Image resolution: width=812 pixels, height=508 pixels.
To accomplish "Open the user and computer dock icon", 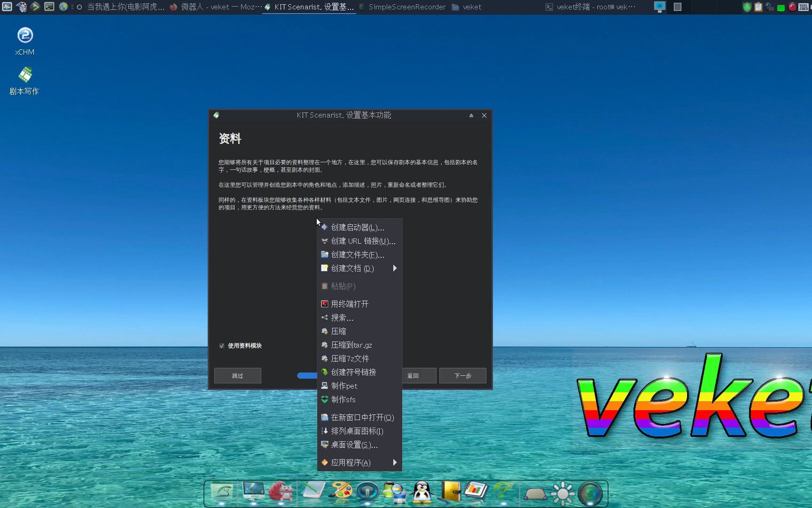I will (x=395, y=492).
